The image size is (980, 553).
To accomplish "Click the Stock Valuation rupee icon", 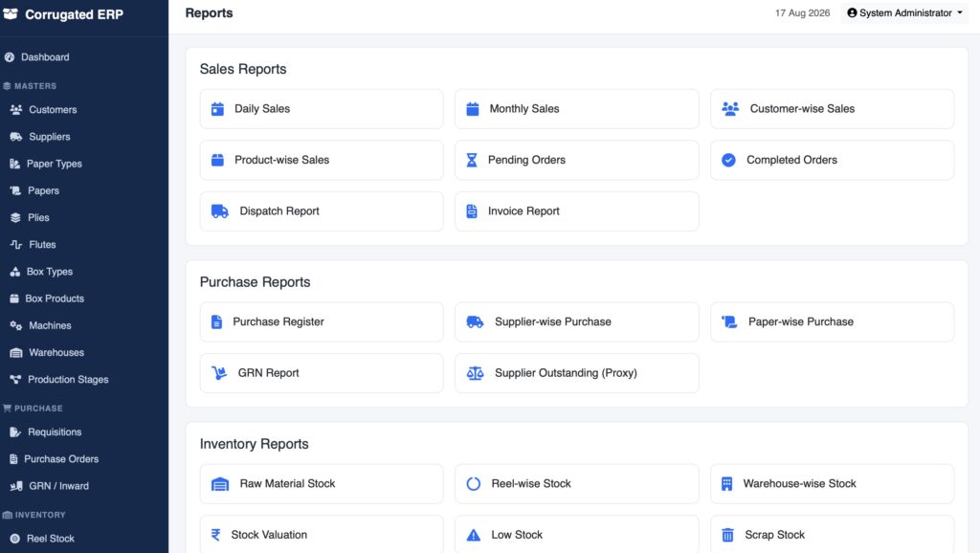I will (x=215, y=535).
